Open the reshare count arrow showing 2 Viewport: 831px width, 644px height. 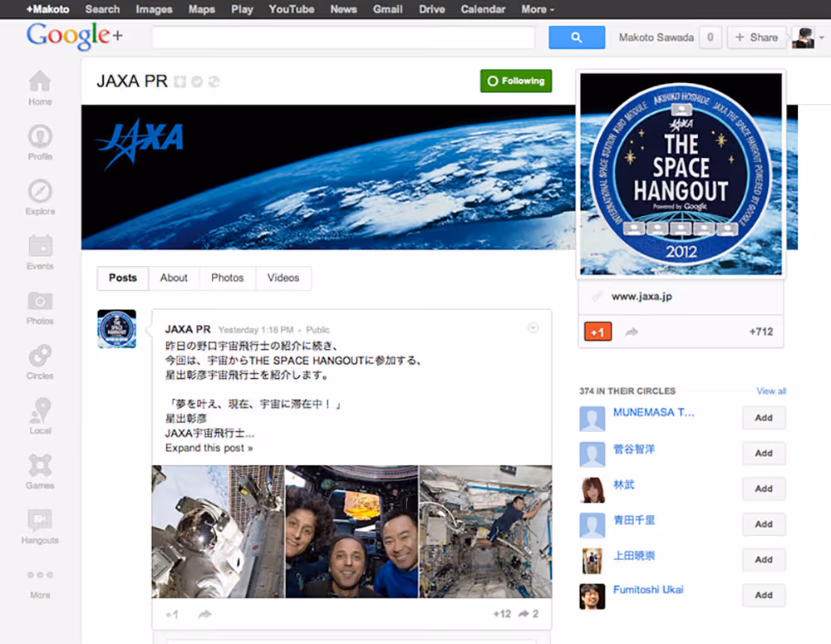528,614
